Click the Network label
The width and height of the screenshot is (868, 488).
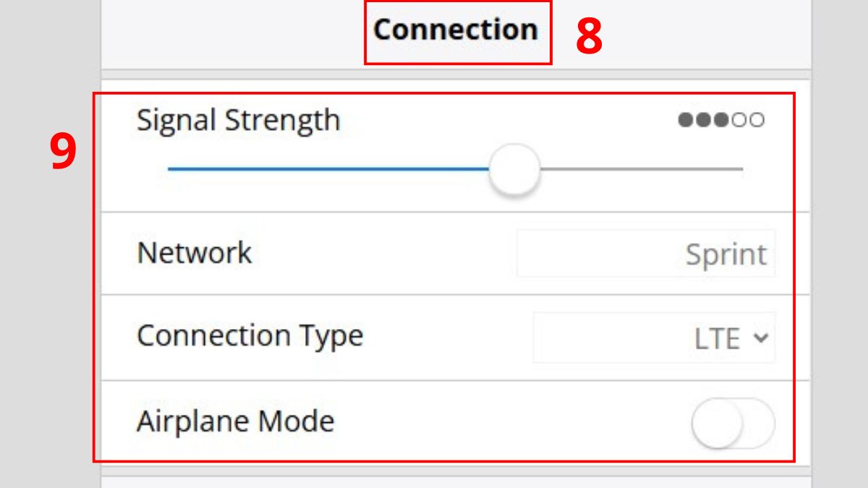tap(195, 252)
